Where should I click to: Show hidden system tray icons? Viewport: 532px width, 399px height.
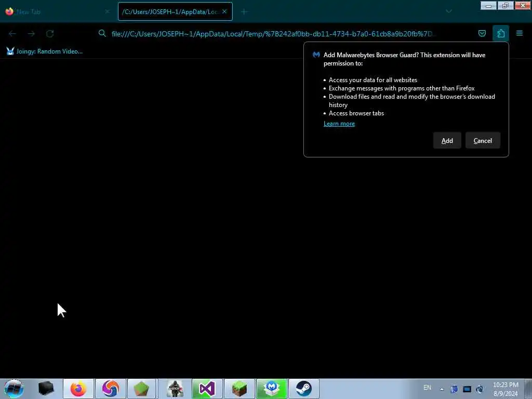click(442, 389)
